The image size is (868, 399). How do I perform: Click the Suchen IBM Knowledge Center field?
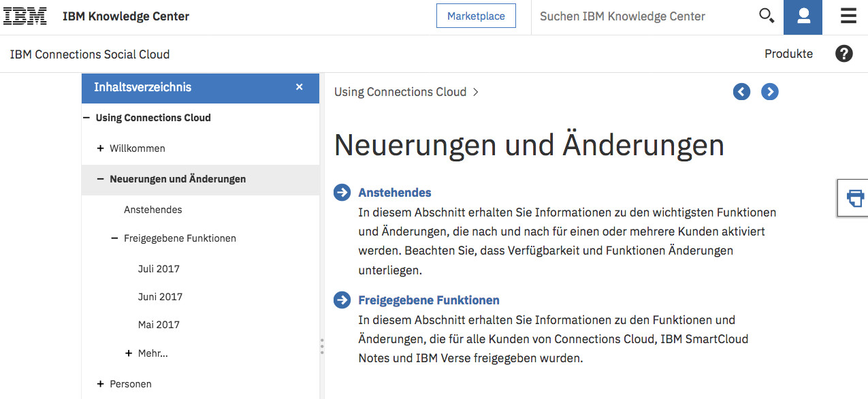tap(643, 16)
